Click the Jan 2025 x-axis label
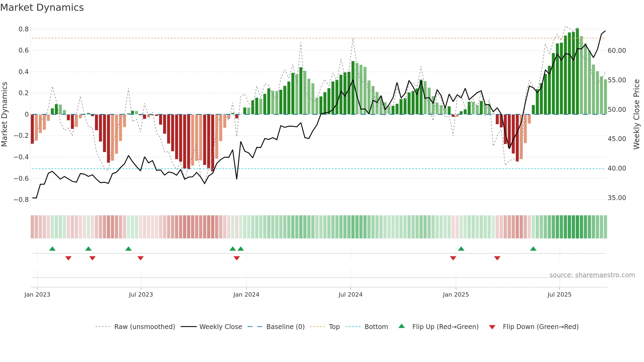The width and height of the screenshot is (644, 362). [456, 294]
